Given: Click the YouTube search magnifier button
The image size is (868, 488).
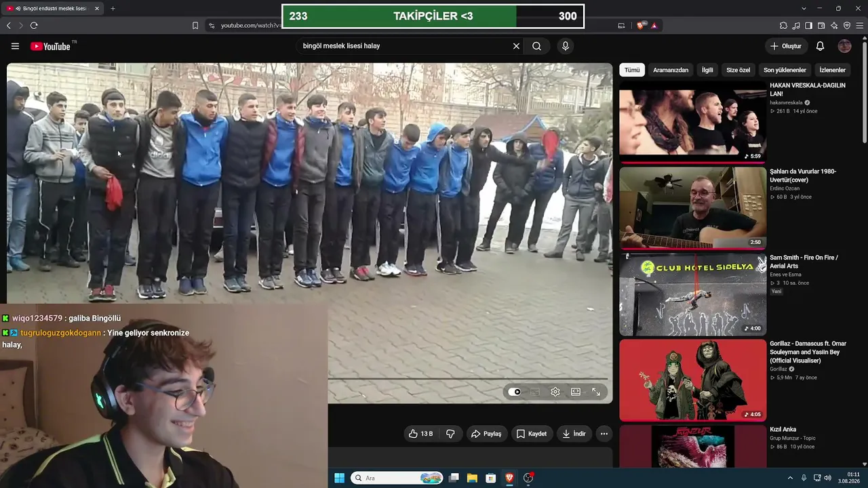Looking at the screenshot, I should [x=536, y=46].
